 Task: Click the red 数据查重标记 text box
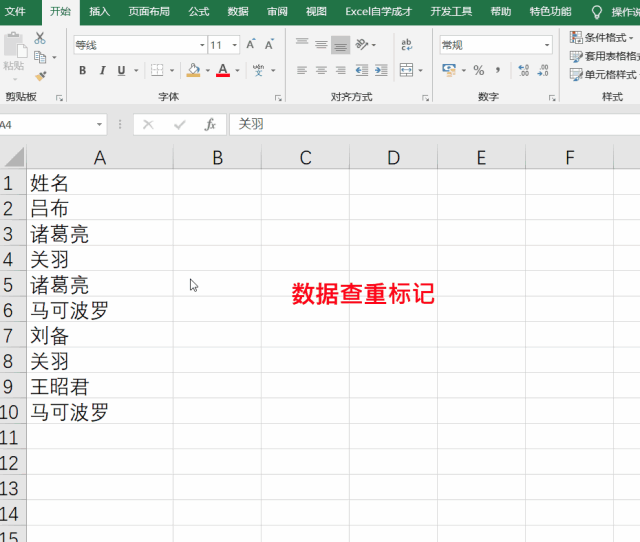click(x=363, y=293)
